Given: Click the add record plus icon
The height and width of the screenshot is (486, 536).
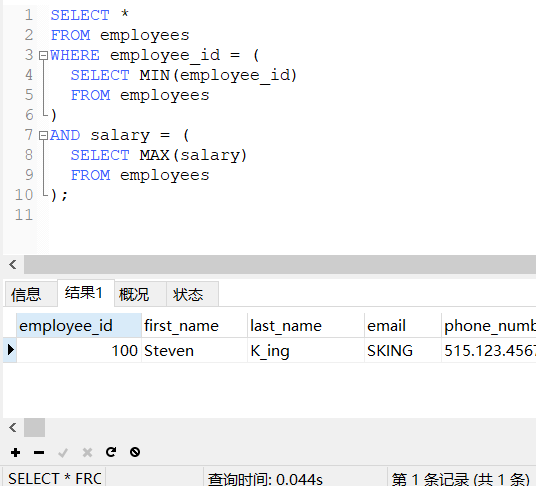Looking at the screenshot, I should [15, 453].
